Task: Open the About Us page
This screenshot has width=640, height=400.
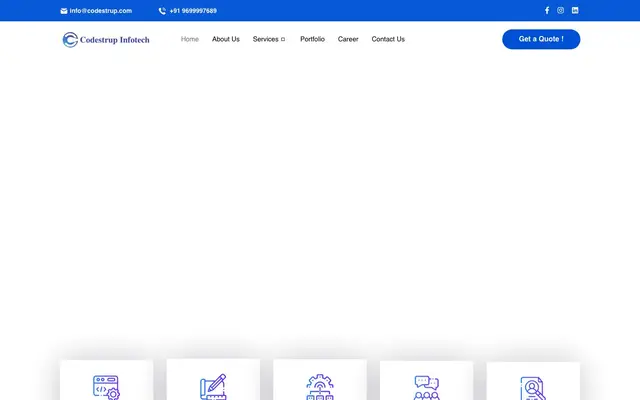Action: 226,39
